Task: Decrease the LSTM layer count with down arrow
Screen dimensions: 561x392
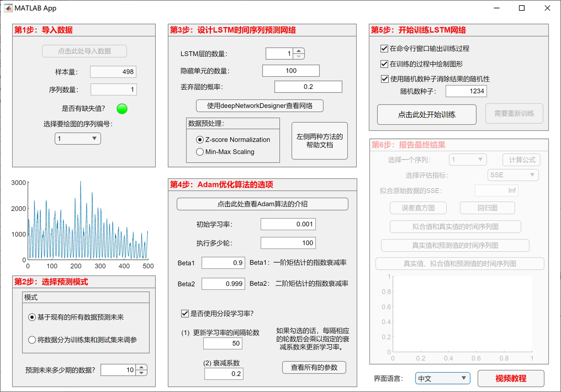Action: click(x=299, y=56)
